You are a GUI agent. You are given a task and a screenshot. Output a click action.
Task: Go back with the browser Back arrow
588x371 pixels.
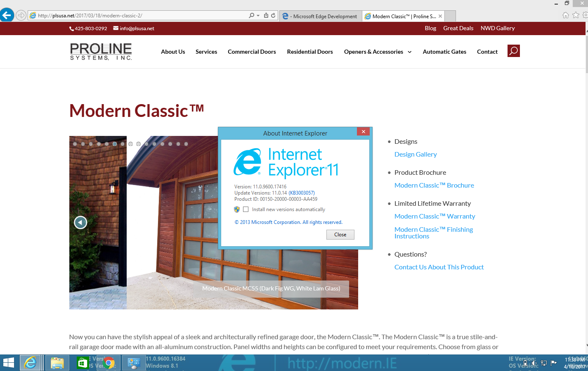coord(7,15)
